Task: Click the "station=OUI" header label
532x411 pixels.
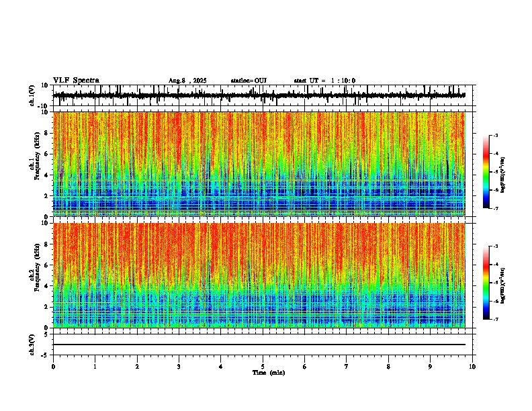Action: [249, 81]
